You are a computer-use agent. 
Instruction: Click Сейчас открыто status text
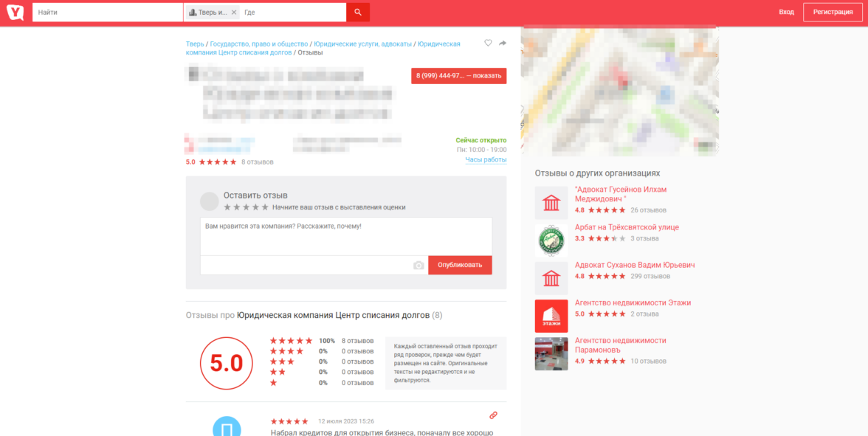pos(481,140)
